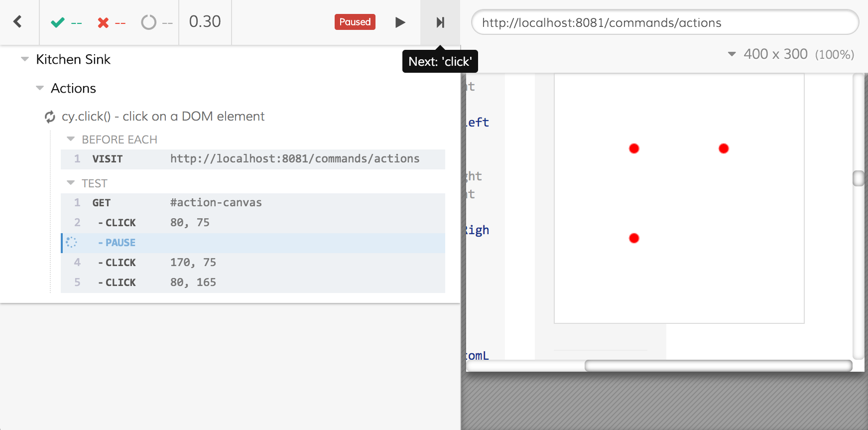The width and height of the screenshot is (868, 430).
Task: Click the Paused status badge
Action: [355, 22]
